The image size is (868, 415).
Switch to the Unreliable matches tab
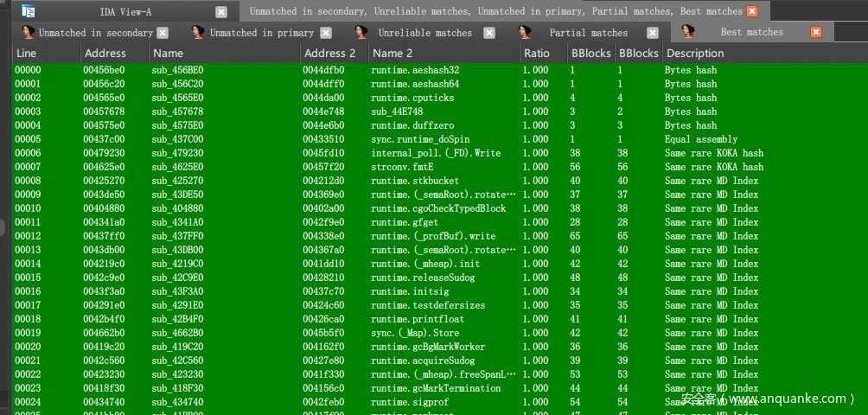tap(425, 33)
